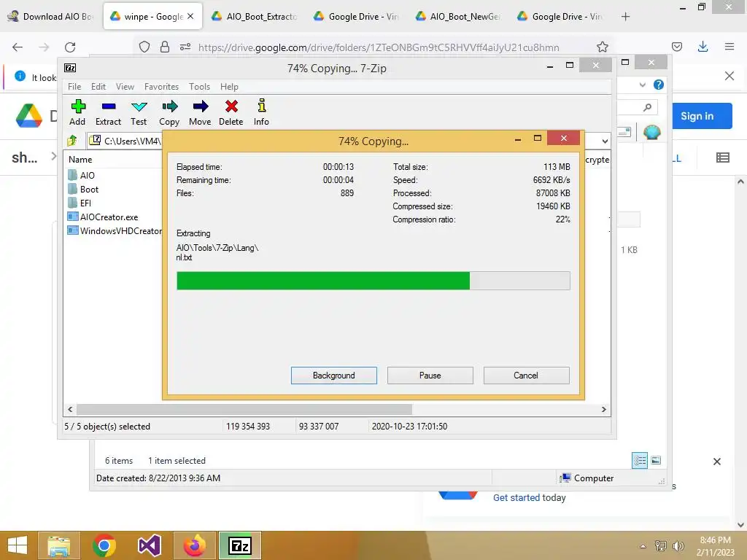Screen dimensions: 747x560
Task: Send copying to Background
Action: [334, 376]
